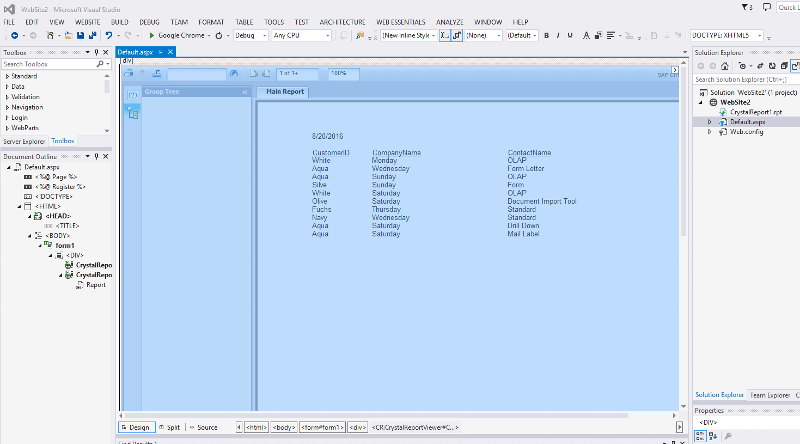Click the Open File folder icon
800x444 pixels.
tap(68, 35)
